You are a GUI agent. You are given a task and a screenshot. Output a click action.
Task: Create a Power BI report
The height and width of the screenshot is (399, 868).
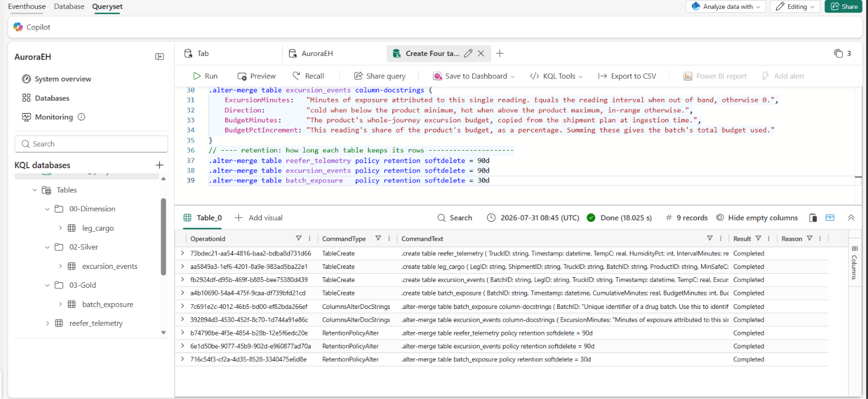pos(715,76)
